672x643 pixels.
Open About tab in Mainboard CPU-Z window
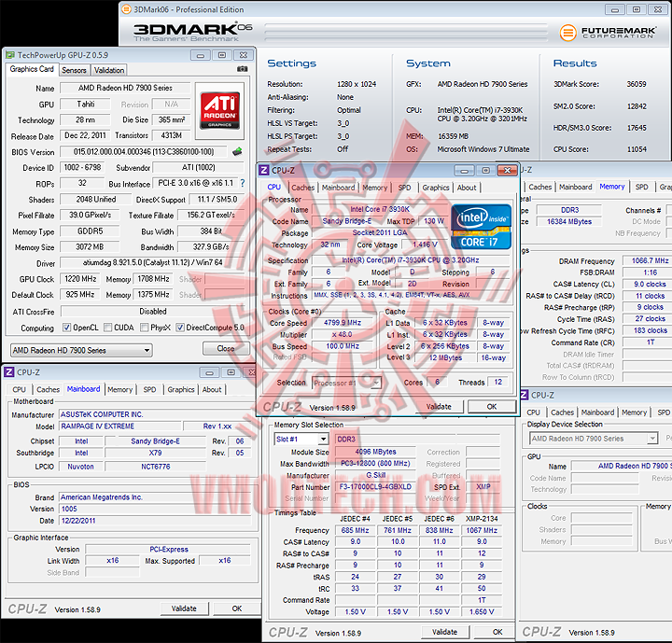click(212, 389)
